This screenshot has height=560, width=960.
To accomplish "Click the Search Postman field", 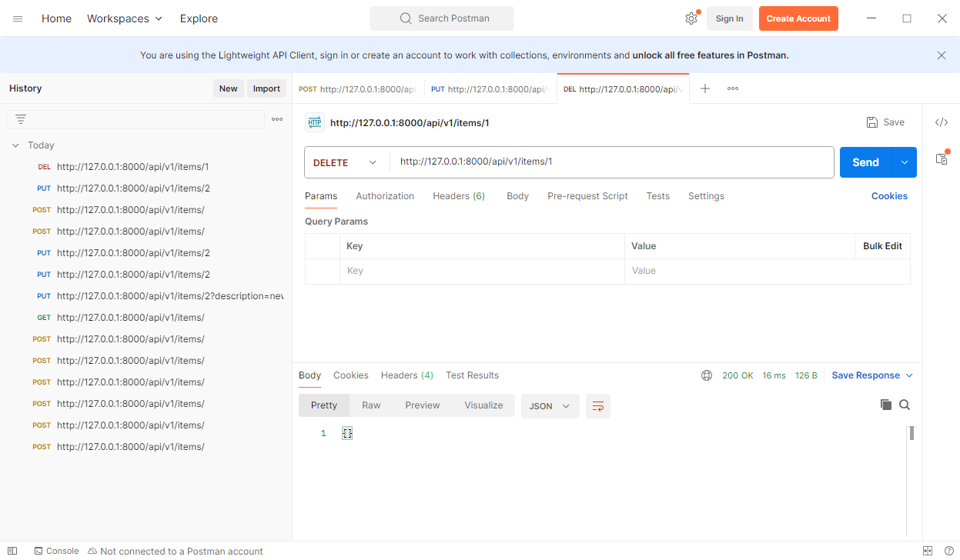I will pos(442,18).
